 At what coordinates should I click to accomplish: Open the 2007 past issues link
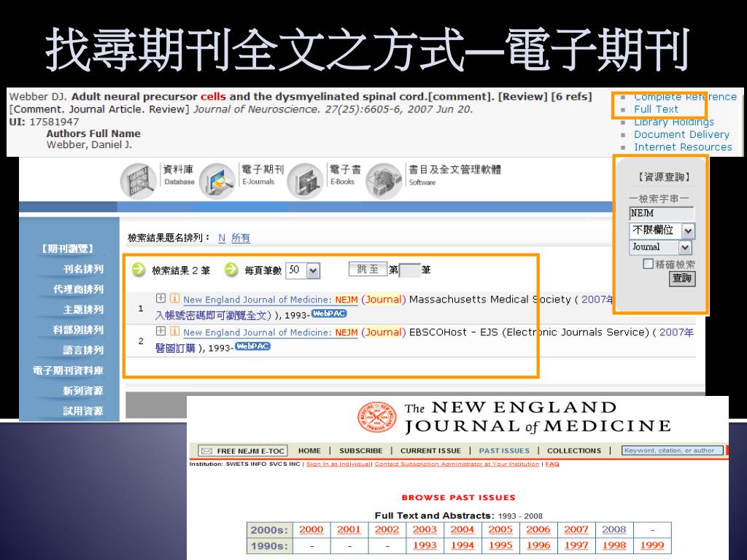tap(576, 529)
